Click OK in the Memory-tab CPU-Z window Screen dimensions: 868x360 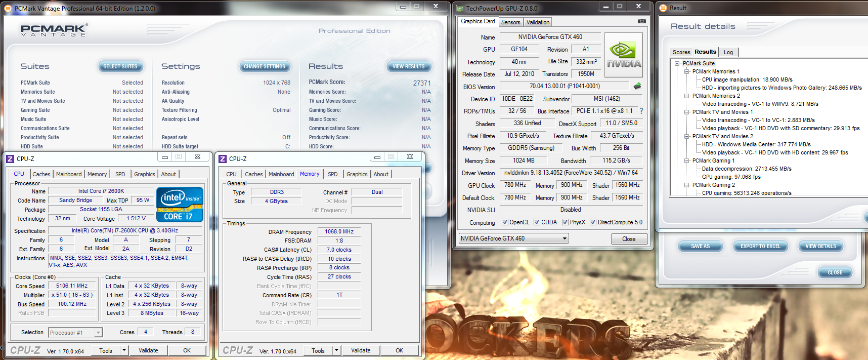tap(399, 350)
